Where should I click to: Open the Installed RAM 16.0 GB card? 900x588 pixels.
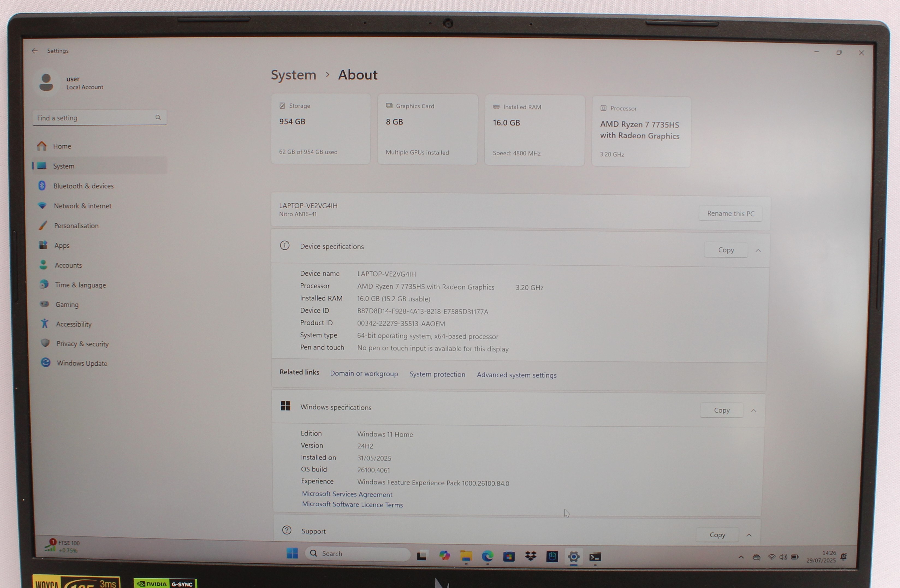[534, 130]
